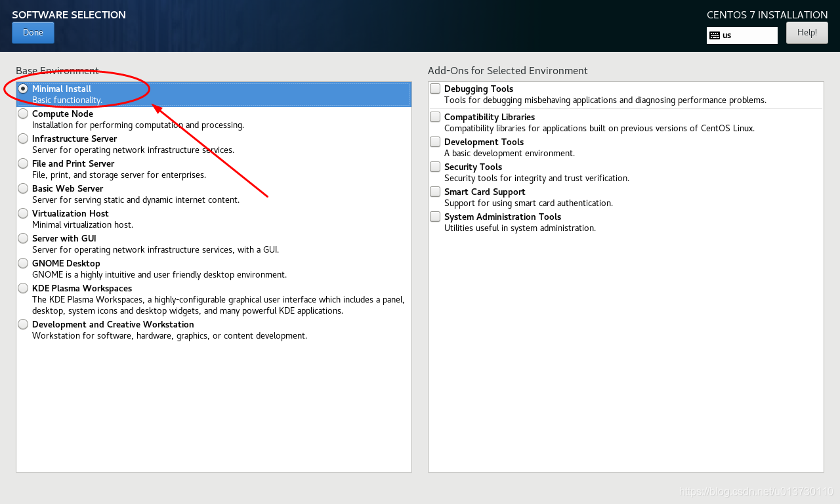Click the 'CENTOS 7 INSTALLATION' header text
The height and width of the screenshot is (504, 840).
[x=767, y=14]
